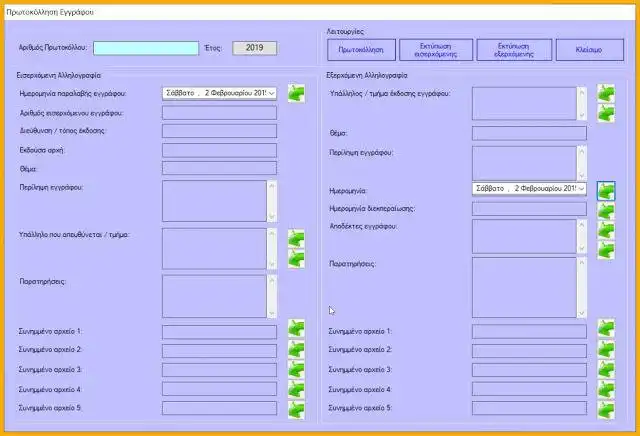The width and height of the screenshot is (640, 436).
Task: Focus outgoing Συνημμένο αρχείο 5 text field
Action: coord(529,408)
